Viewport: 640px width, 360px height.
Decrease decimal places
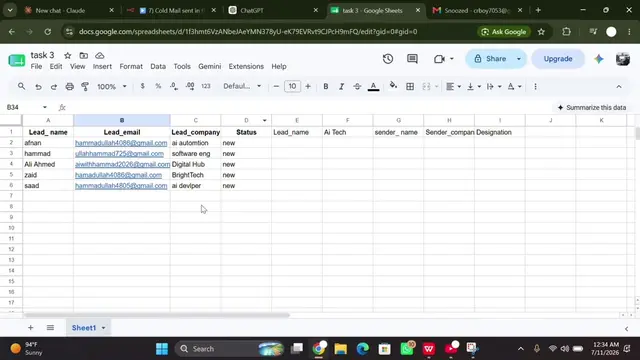tap(174, 86)
